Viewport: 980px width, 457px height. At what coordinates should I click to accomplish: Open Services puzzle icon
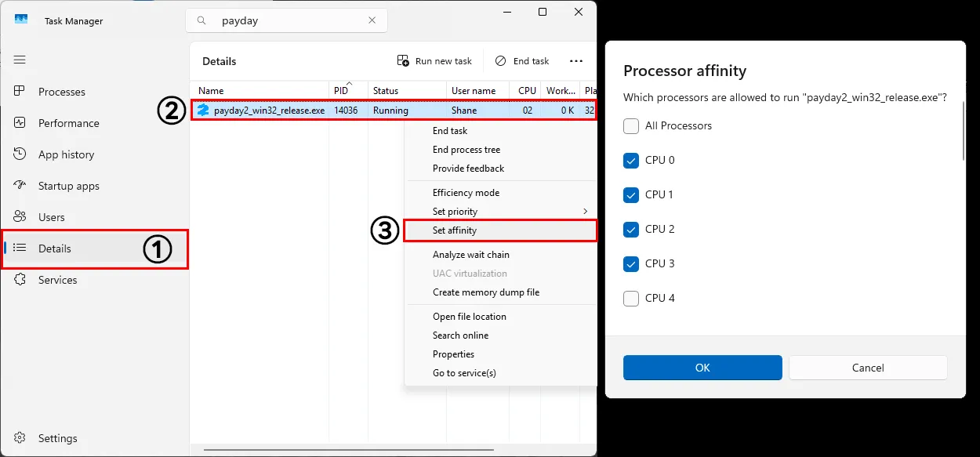(x=20, y=280)
